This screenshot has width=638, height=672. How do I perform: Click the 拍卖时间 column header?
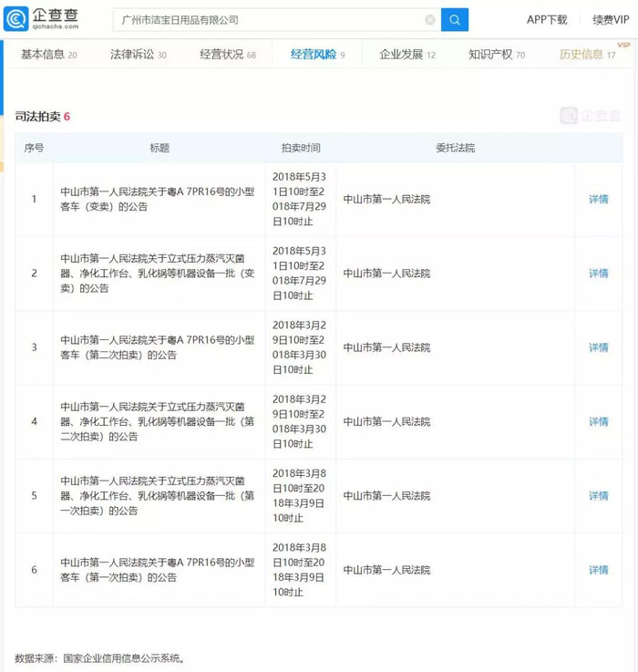(301, 149)
